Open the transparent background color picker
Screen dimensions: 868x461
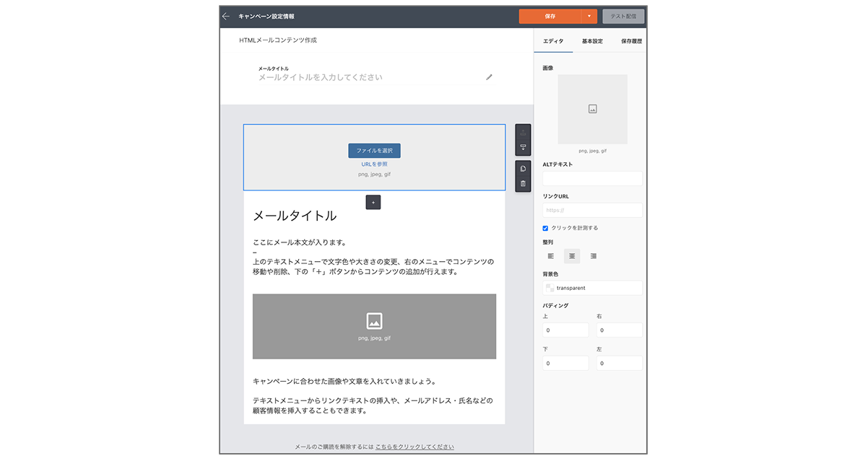[x=592, y=288]
